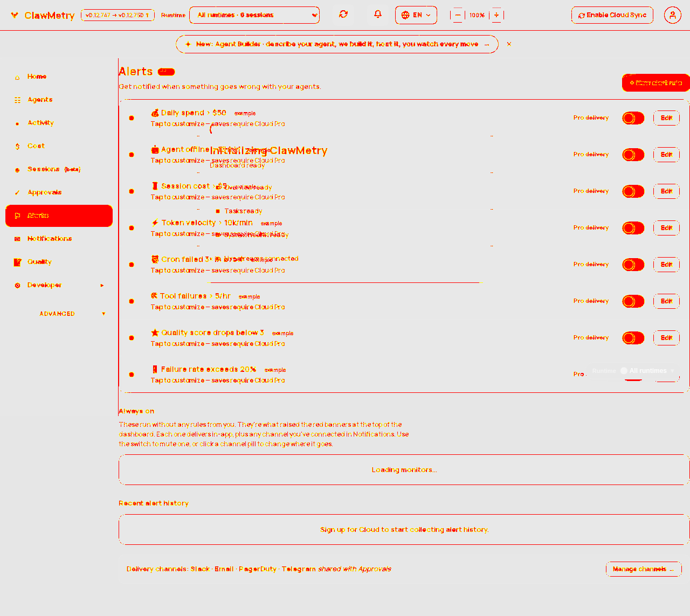Image resolution: width=690 pixels, height=616 pixels.
Task: Open the notifications bell icon
Action: (x=378, y=15)
